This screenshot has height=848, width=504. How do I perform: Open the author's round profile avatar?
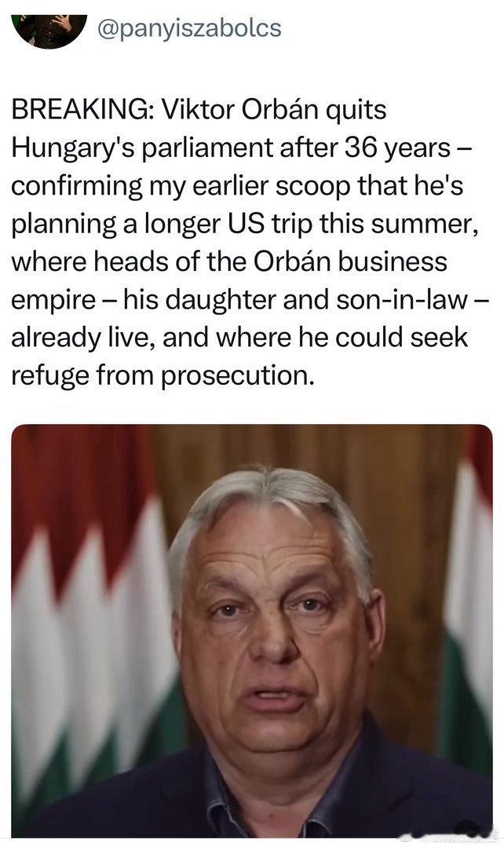pyautogui.click(x=49, y=31)
